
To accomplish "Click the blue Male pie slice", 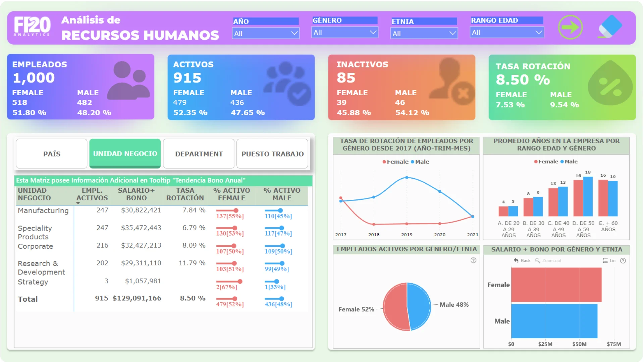I will (x=419, y=307).
